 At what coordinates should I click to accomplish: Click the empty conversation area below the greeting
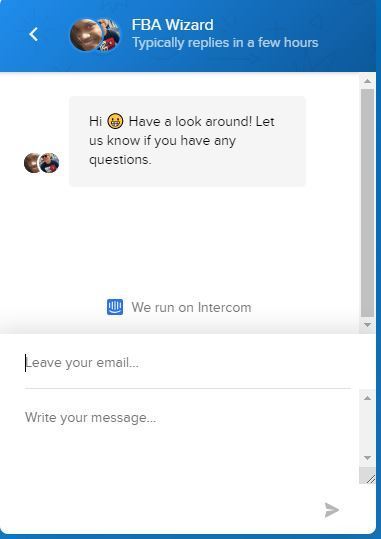[x=179, y=241]
